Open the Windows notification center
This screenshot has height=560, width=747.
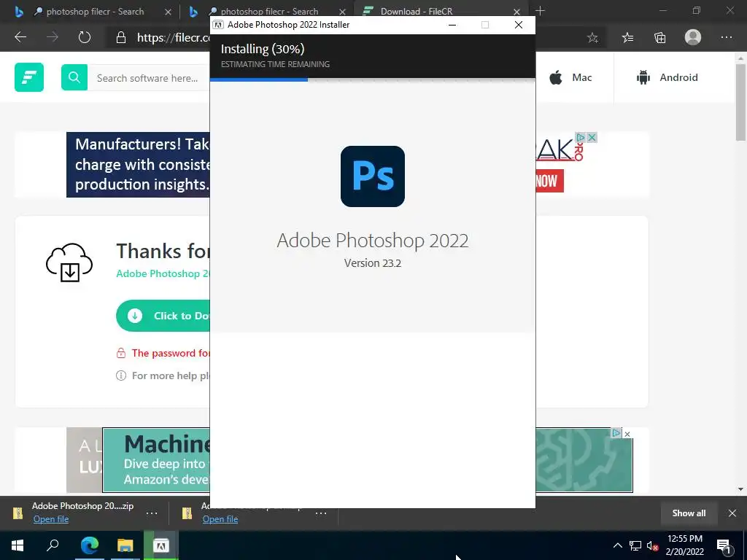click(724, 545)
